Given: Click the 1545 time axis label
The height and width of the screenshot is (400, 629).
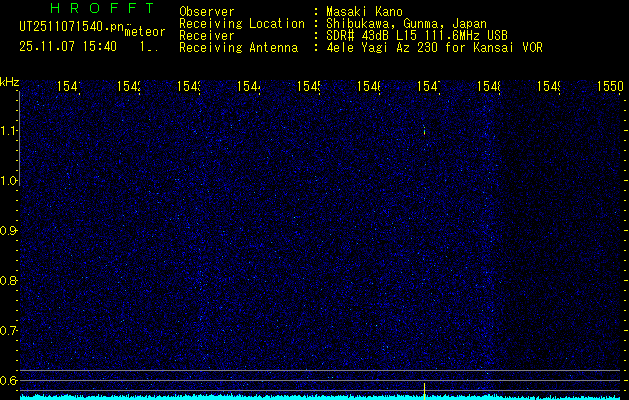Looking at the screenshot, I should 309,86.
